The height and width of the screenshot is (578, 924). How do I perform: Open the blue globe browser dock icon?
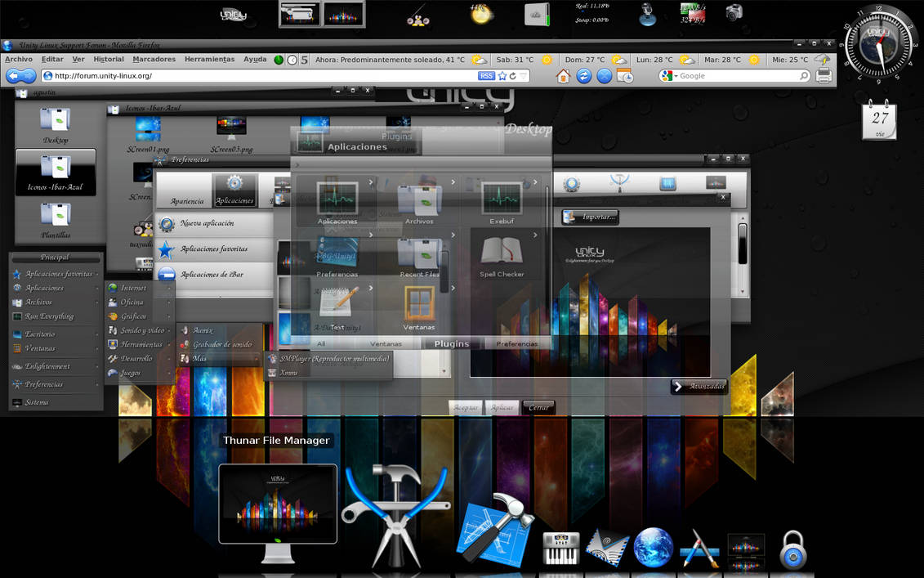tap(653, 548)
